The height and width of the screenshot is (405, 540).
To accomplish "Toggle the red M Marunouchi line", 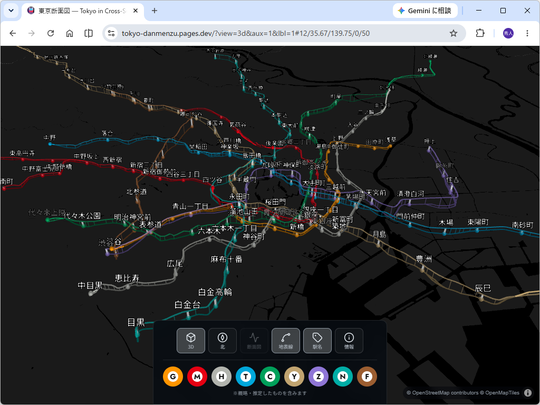I will pyautogui.click(x=197, y=376).
